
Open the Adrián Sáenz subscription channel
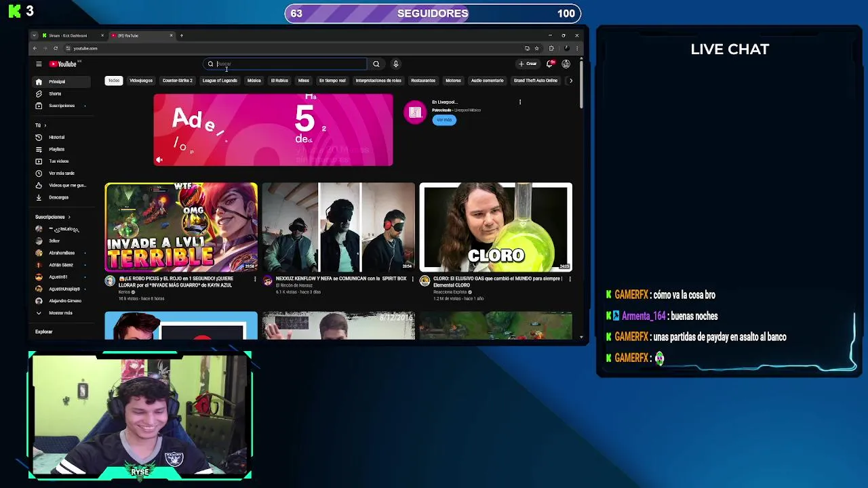[62, 265]
